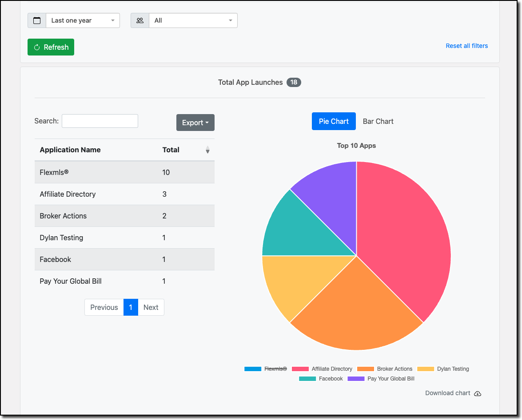Open the Last one year dropdown

83,20
